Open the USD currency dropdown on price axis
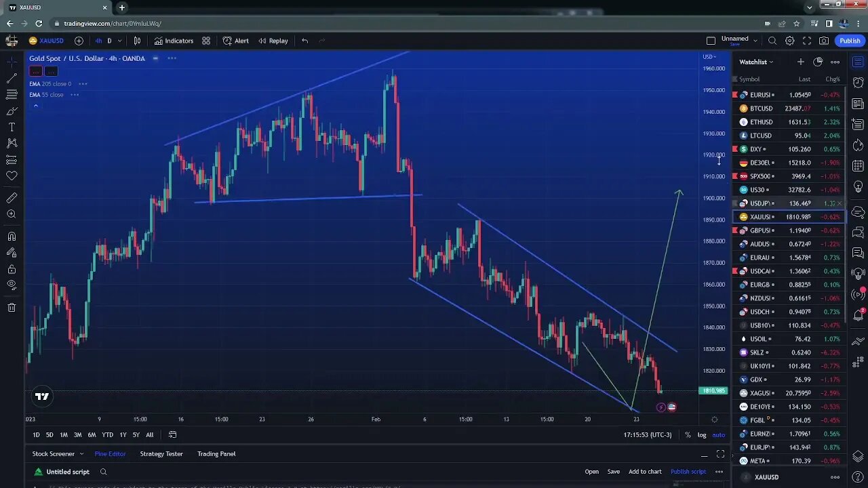Viewport: 868px width, 488px height. pyautogui.click(x=709, y=57)
